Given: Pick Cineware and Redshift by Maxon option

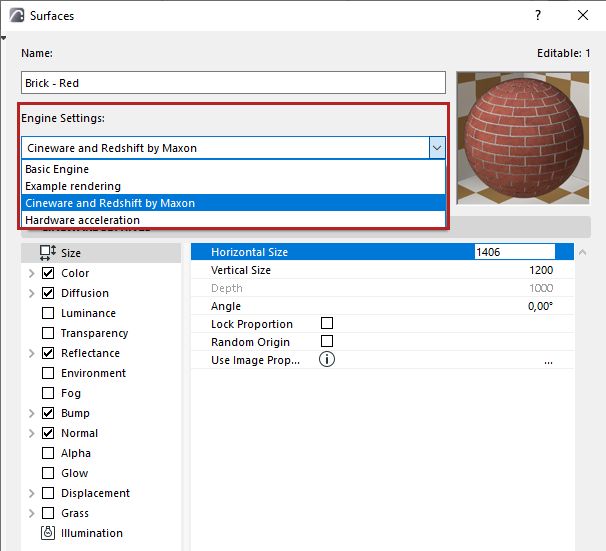Looking at the screenshot, I should click(233, 203).
